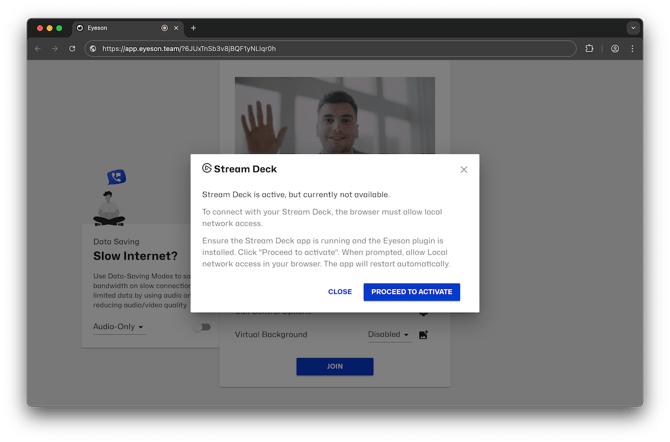
Task: Click the CLOSE text button in dialog
Action: 340,292
